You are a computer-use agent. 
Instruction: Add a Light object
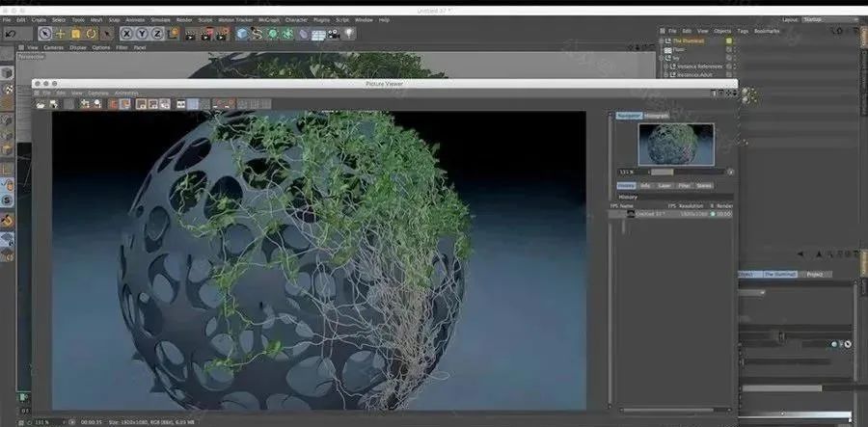(x=349, y=35)
